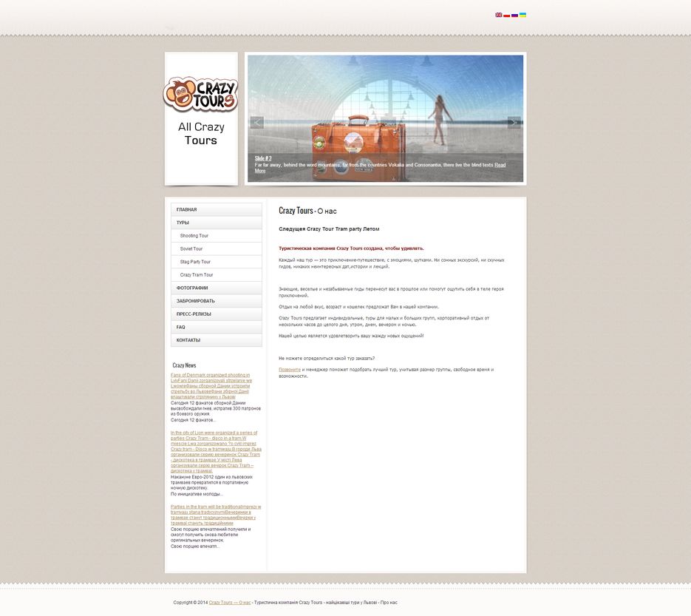Click the Следущея Crazy Tour Tram party line
This screenshot has width=691, height=616.
(329, 229)
